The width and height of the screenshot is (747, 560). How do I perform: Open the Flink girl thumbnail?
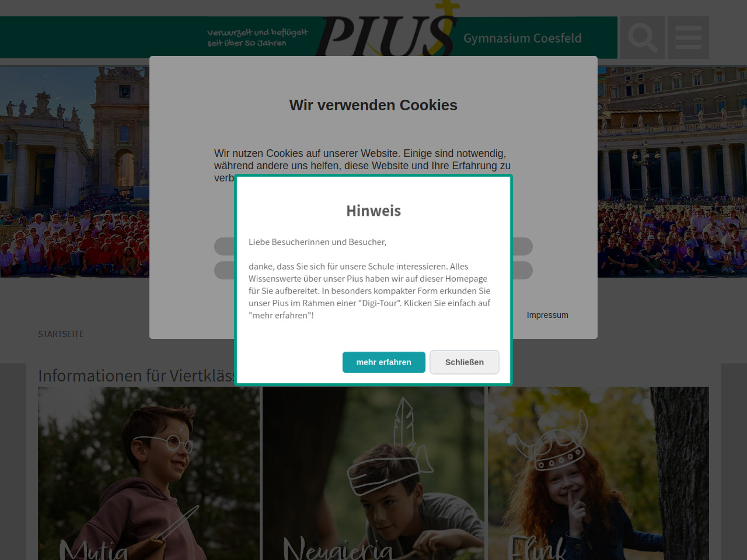(598, 473)
